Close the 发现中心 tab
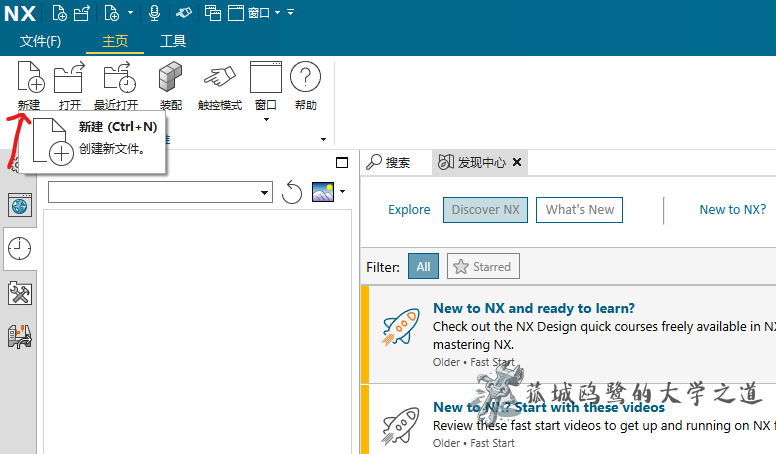Viewport: 776px width, 454px height. (x=517, y=162)
